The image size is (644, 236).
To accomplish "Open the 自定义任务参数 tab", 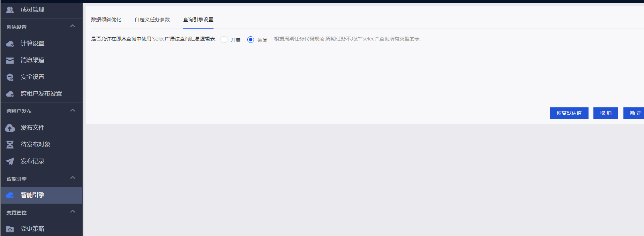I will click(x=152, y=20).
